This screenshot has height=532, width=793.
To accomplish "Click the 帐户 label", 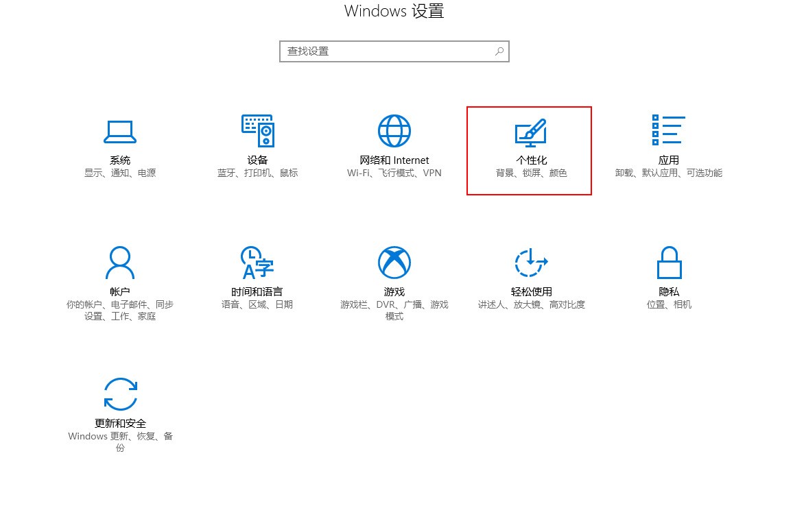I will coord(120,291).
